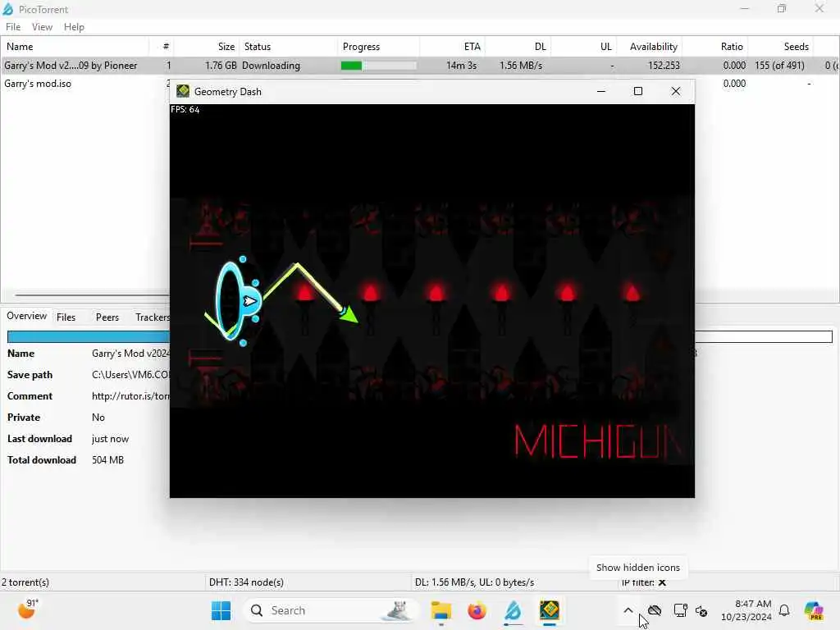Sort torrents by Status column header
Image resolution: width=840 pixels, height=630 pixels.
pyautogui.click(x=288, y=47)
